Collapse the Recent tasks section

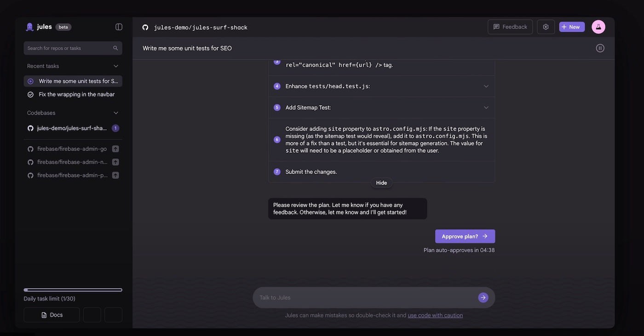pyautogui.click(x=116, y=66)
